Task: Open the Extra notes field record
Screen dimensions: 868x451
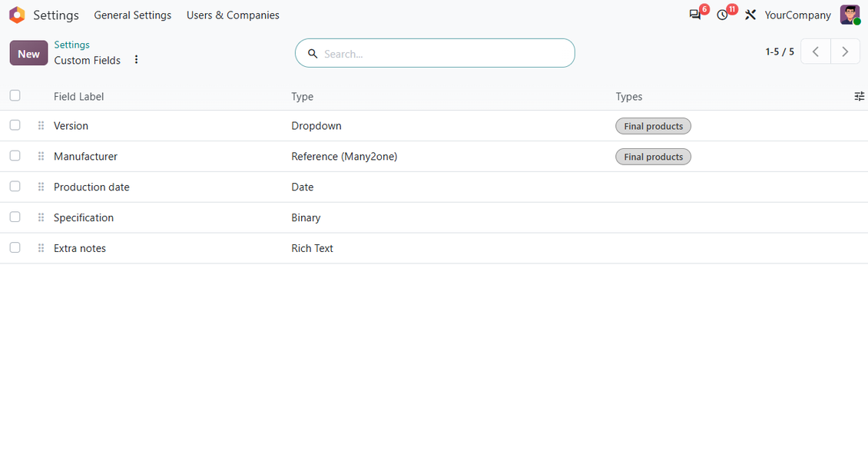Action: [x=80, y=248]
